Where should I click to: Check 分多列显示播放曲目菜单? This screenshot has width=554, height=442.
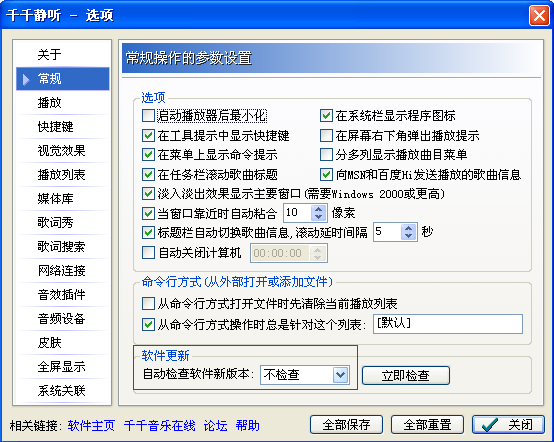326,155
